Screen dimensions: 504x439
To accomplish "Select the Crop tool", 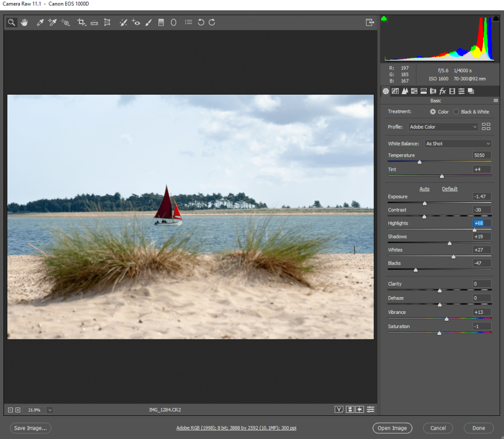I will 81,22.
